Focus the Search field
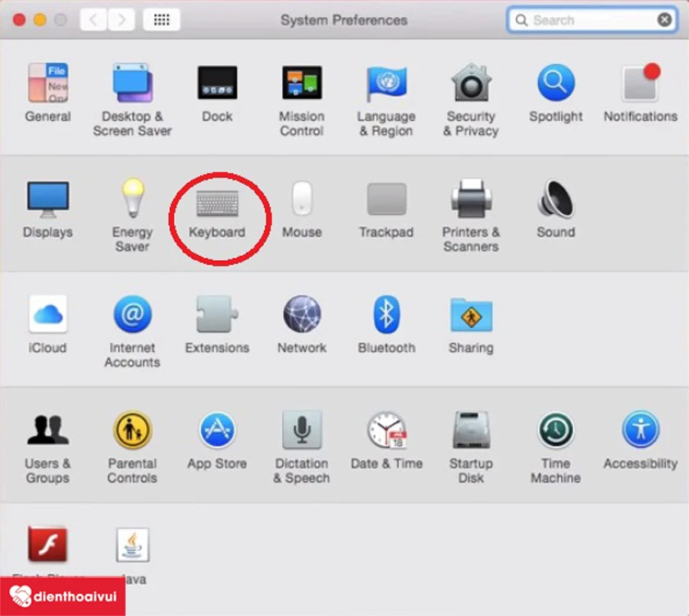The image size is (689, 616). (x=592, y=20)
